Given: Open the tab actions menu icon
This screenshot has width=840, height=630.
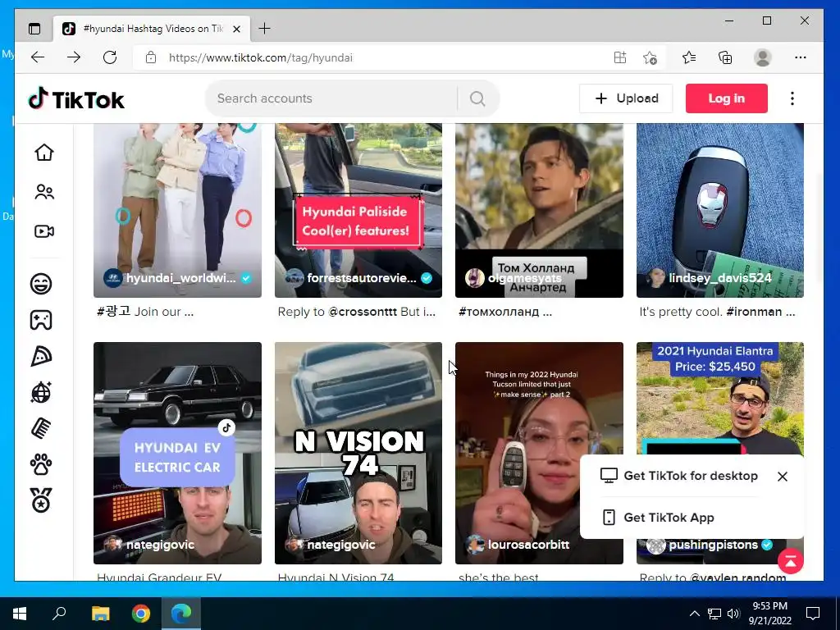Looking at the screenshot, I should [34, 29].
